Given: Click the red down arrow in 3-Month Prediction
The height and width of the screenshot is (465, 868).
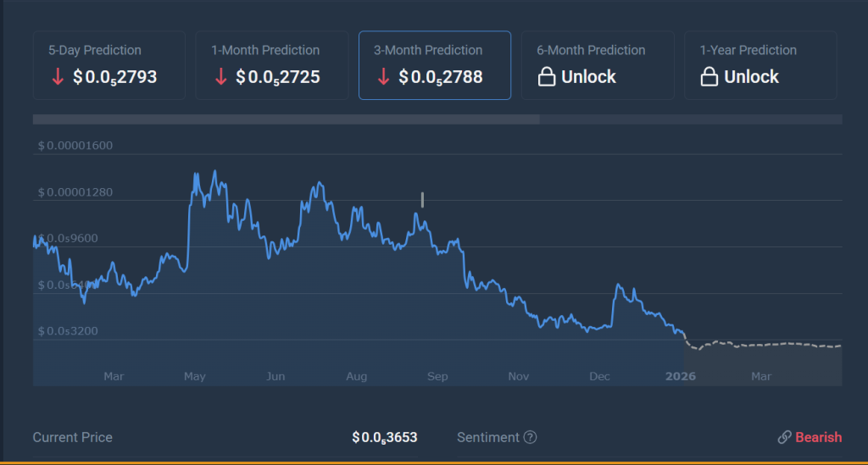Looking at the screenshot, I should [383, 77].
